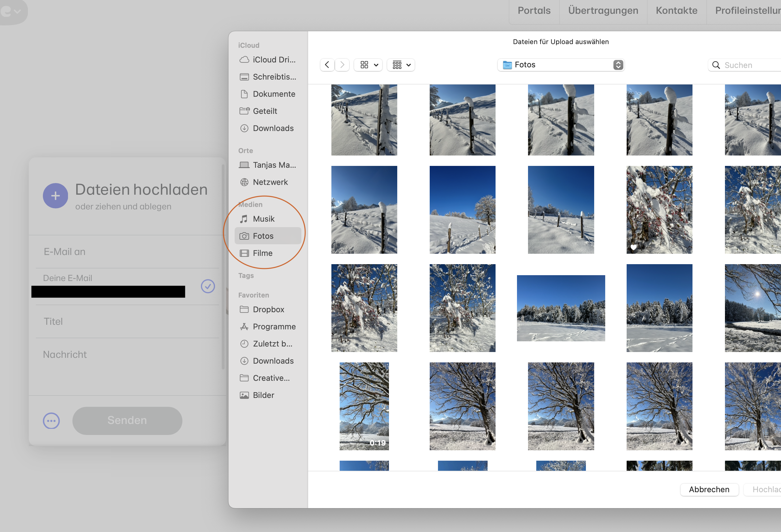Click the email verified checkmark circle
Screen dimensions: 781x532
(208, 286)
